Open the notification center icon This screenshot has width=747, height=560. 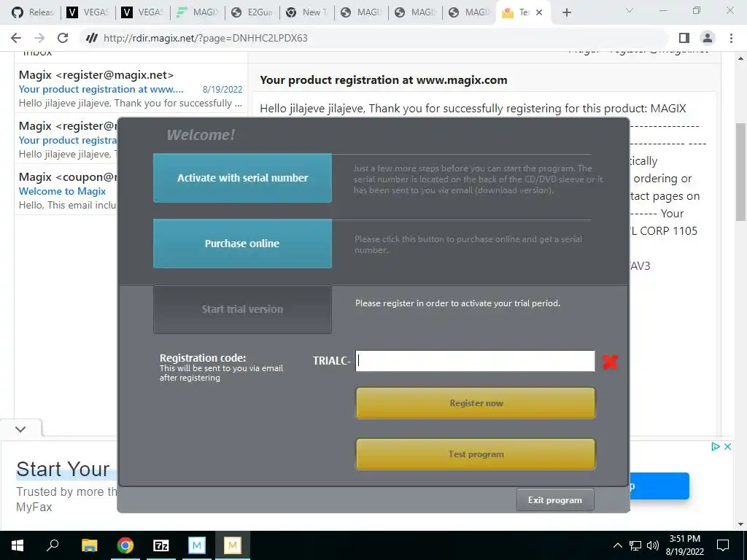(723, 545)
